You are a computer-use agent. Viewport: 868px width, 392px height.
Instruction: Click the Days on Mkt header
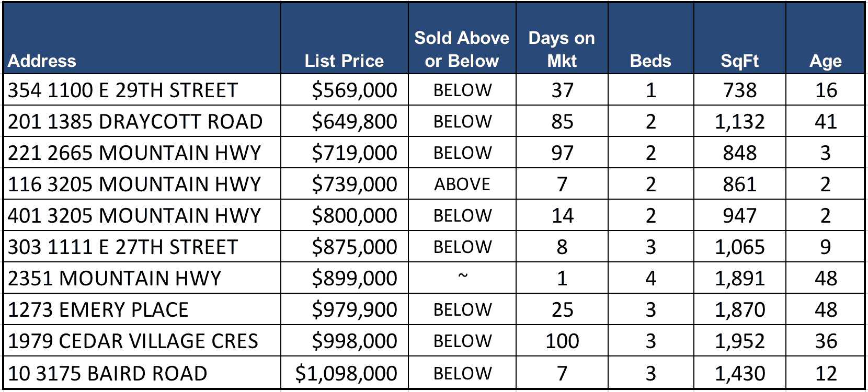tap(562, 50)
